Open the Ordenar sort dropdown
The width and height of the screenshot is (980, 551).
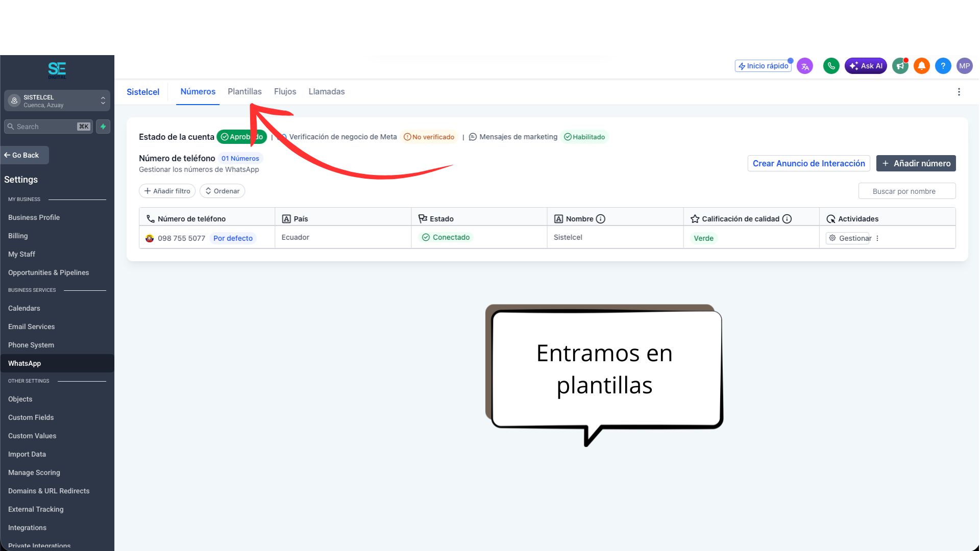(x=223, y=191)
